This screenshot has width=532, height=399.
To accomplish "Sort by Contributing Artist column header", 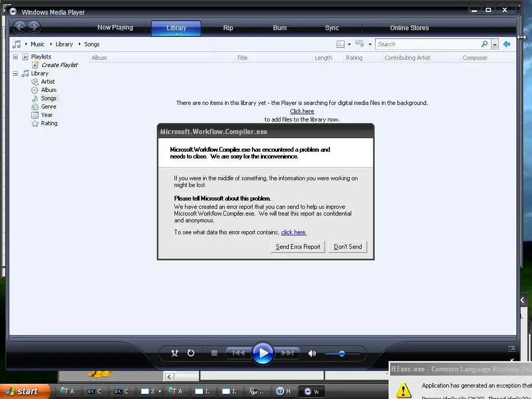I will pyautogui.click(x=421, y=58).
